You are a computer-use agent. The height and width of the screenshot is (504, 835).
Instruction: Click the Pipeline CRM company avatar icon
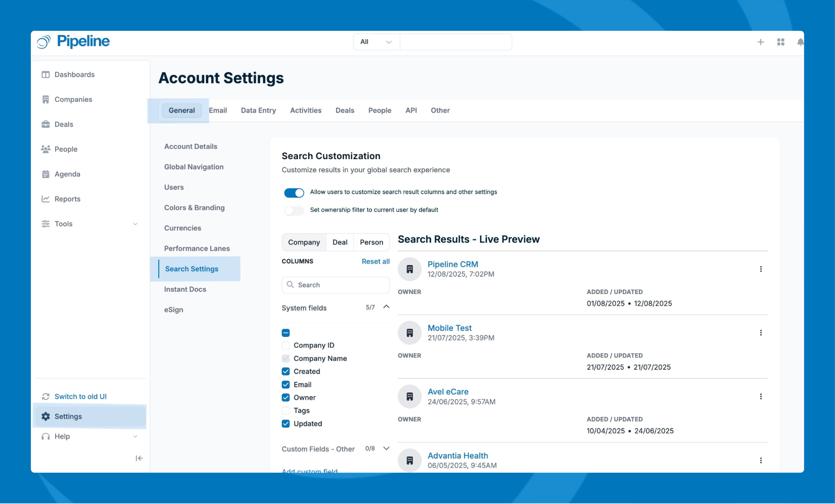(x=410, y=269)
